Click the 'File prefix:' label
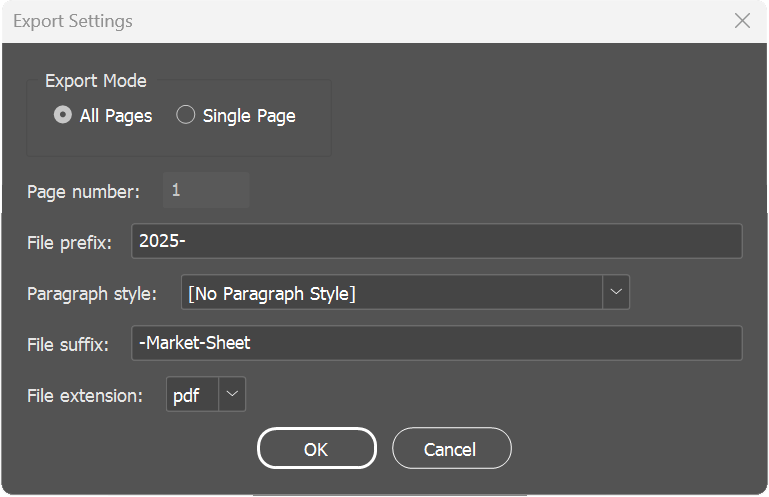 [x=70, y=243]
